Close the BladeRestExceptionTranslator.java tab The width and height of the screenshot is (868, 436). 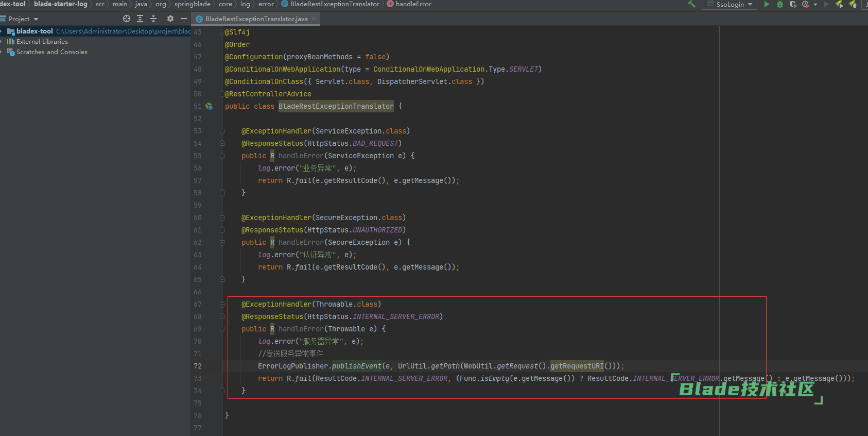pos(314,19)
